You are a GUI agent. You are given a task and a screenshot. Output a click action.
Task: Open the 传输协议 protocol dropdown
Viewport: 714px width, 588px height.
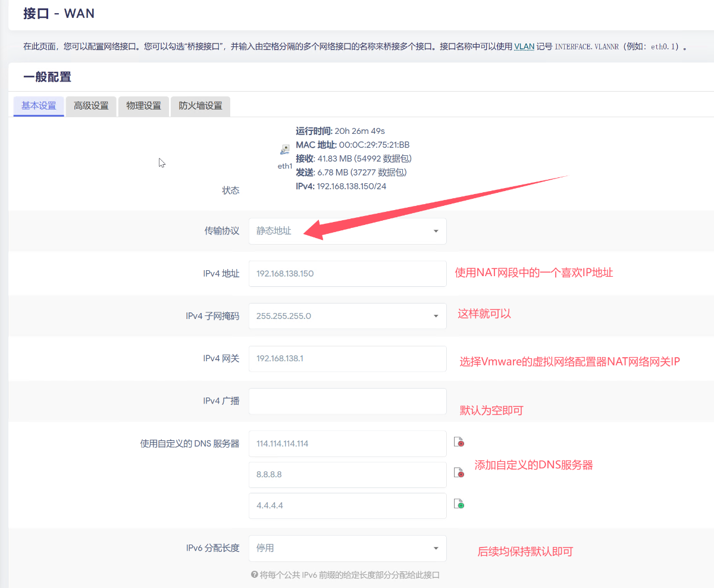click(347, 231)
